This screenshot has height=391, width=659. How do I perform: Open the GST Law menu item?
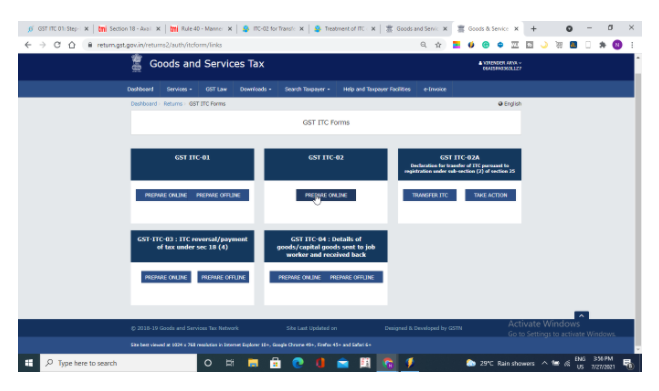click(x=216, y=89)
